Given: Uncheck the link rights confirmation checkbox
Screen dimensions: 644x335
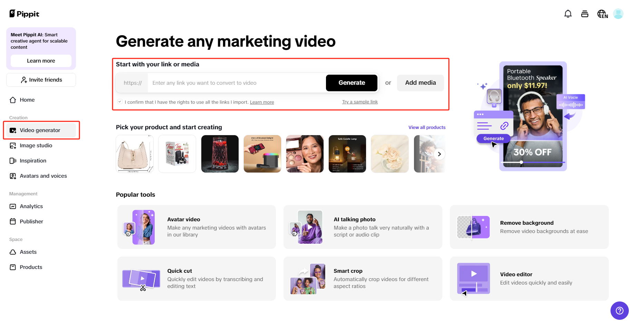Looking at the screenshot, I should [x=120, y=101].
